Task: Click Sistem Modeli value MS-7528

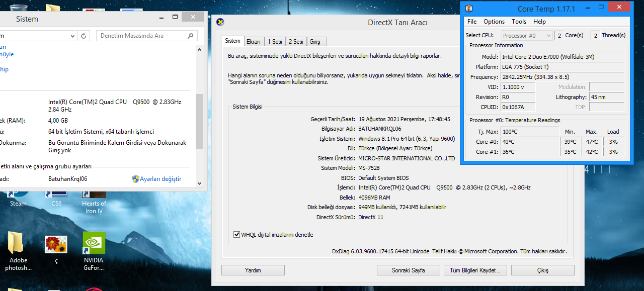Action: pos(369,168)
